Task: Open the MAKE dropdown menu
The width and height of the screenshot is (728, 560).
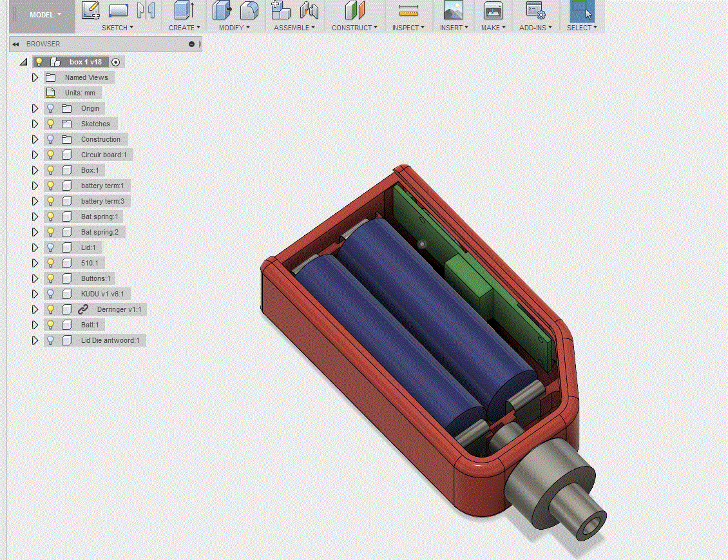Action: point(493,28)
